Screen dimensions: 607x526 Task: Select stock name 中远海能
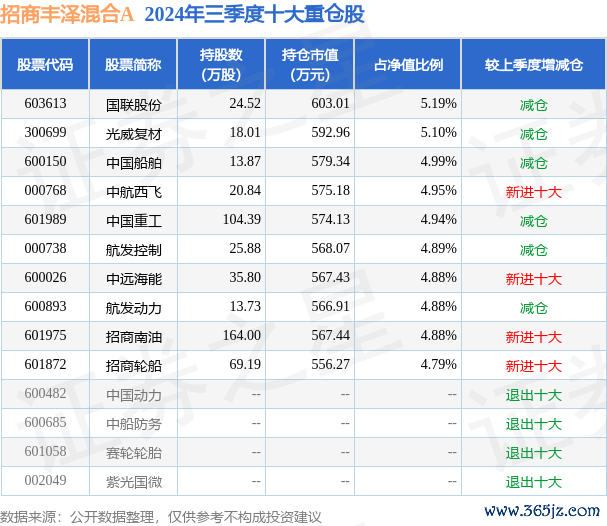[x=134, y=279]
